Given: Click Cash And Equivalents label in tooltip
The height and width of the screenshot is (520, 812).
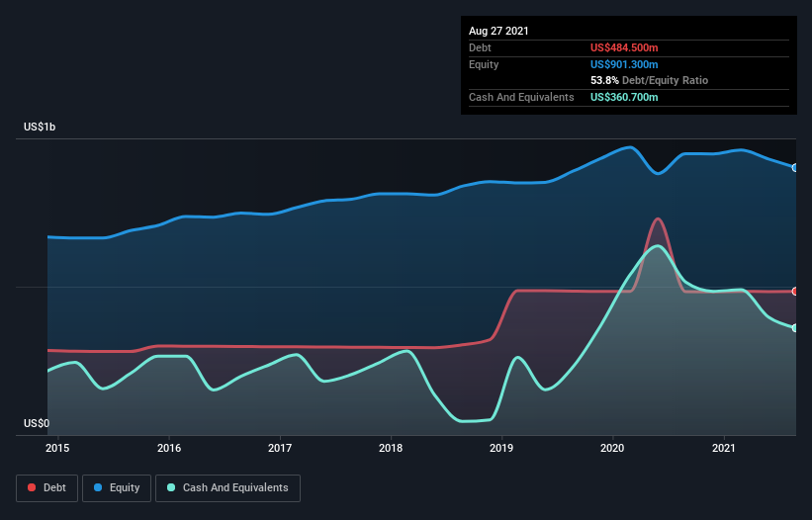Looking at the screenshot, I should [x=521, y=97].
